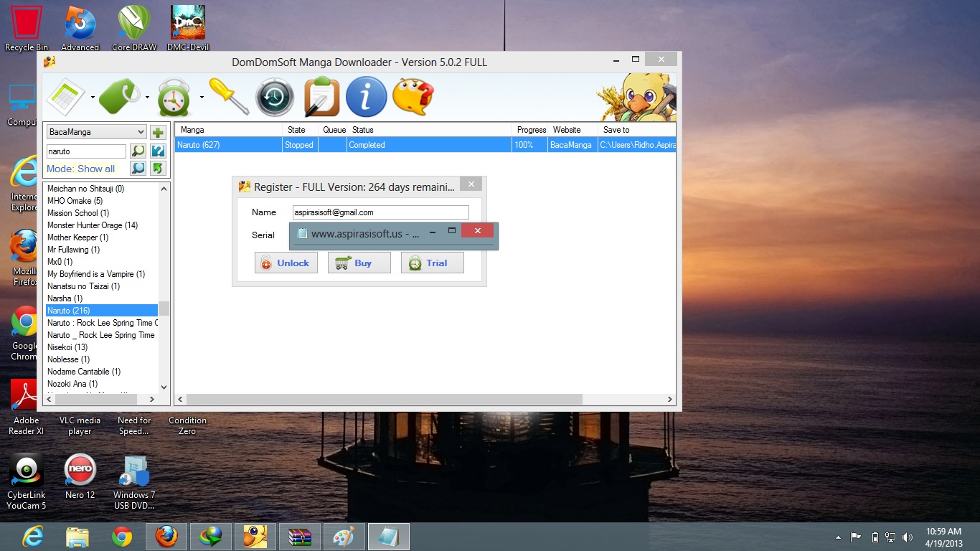Click the Status column header
Screen dimensions: 980x551
(430, 130)
